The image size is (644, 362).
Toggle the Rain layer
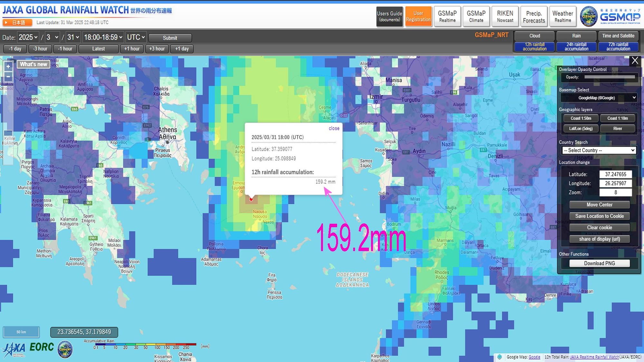point(576,36)
